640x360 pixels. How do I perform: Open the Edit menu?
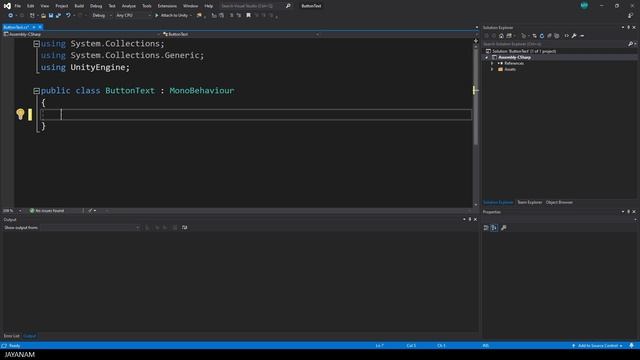31,6
